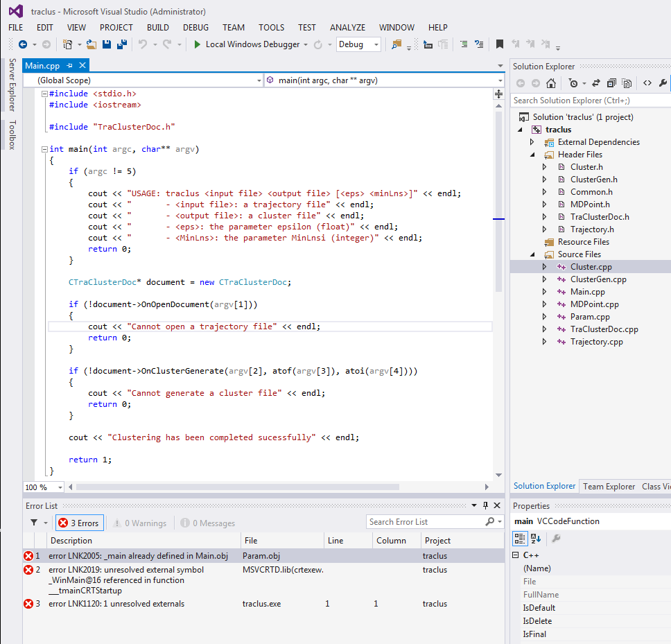Click the Save All toolbar icon
Viewport: 671px width, 644px height.
(x=122, y=44)
